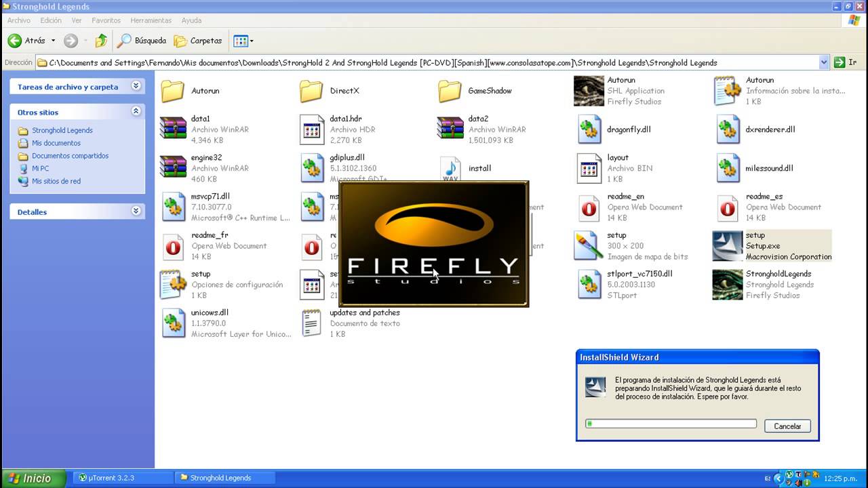Select the Setup.exe Macrovision icon
This screenshot has width=868, height=488.
pos(727,246)
